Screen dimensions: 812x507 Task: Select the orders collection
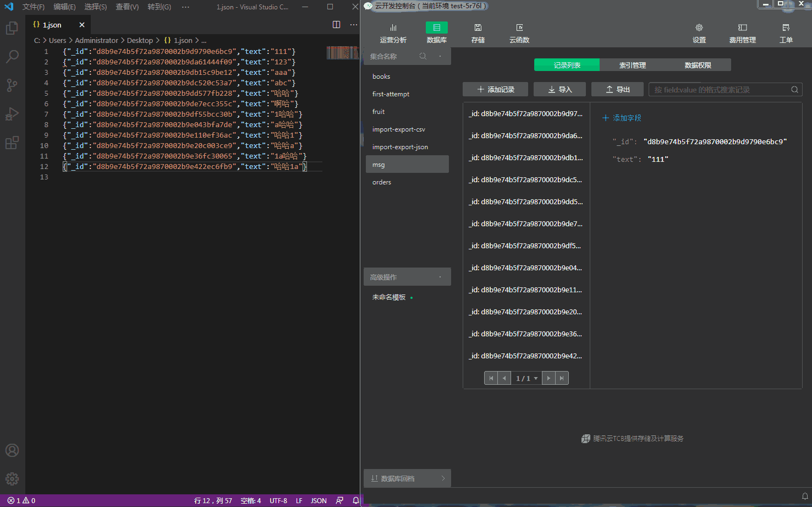coord(407,182)
